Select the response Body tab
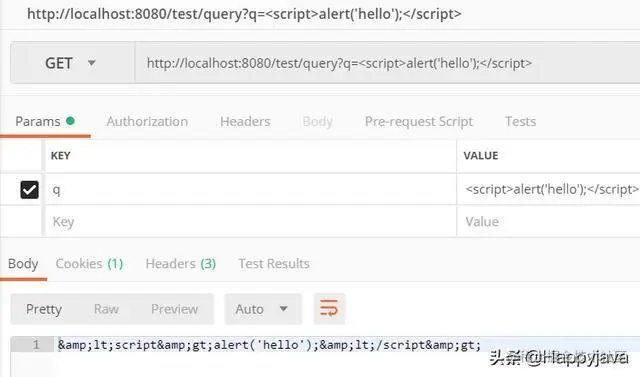The height and width of the screenshot is (377, 640). 23,264
